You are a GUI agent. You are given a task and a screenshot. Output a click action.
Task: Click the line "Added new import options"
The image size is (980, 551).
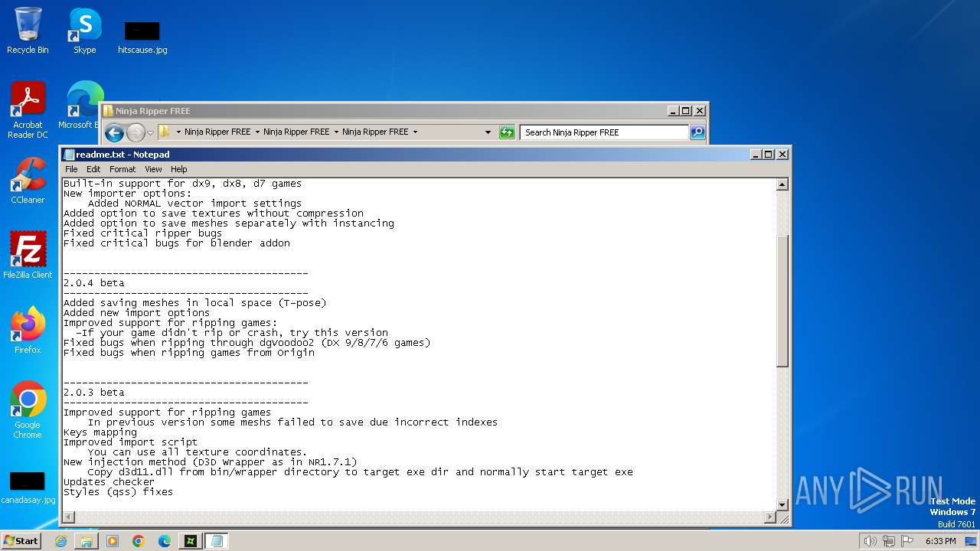(136, 313)
